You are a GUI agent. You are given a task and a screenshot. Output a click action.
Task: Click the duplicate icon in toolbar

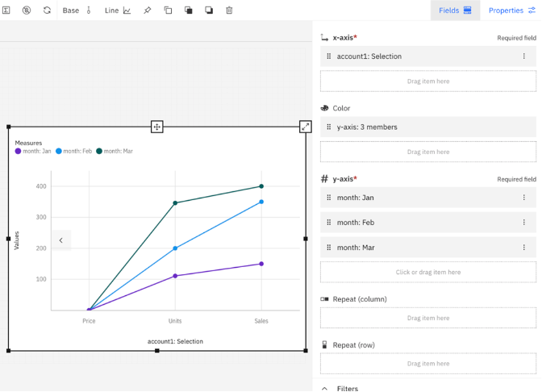point(168,10)
